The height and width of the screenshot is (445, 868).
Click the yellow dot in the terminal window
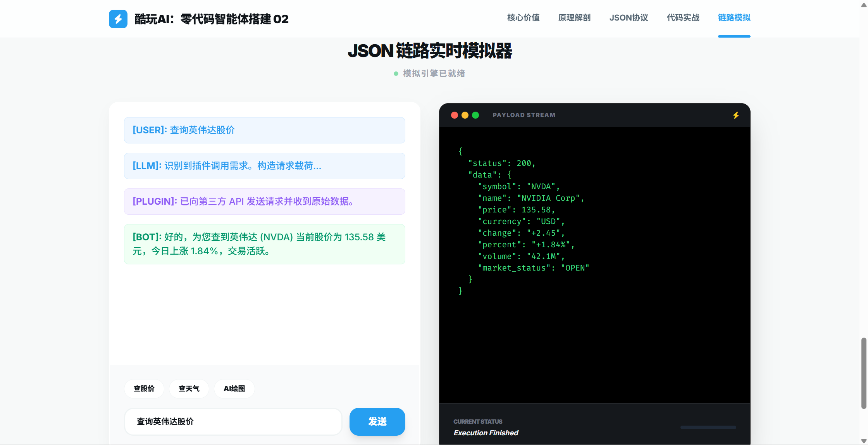[x=465, y=115]
